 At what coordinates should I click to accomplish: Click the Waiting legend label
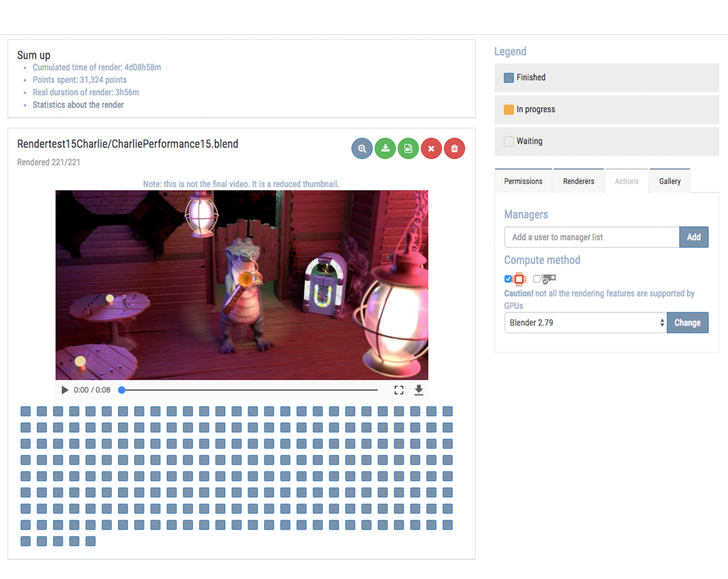point(530,141)
